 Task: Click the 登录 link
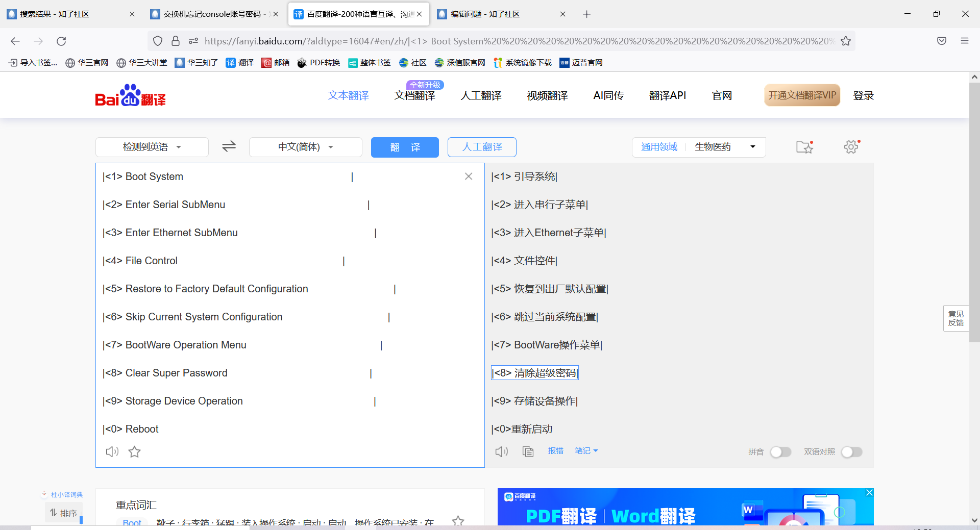864,95
